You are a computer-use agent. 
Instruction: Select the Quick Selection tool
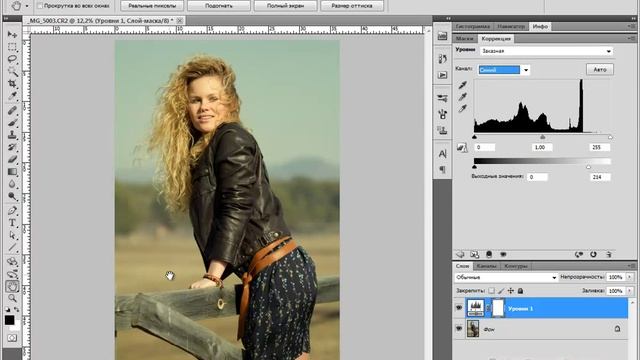click(12, 71)
